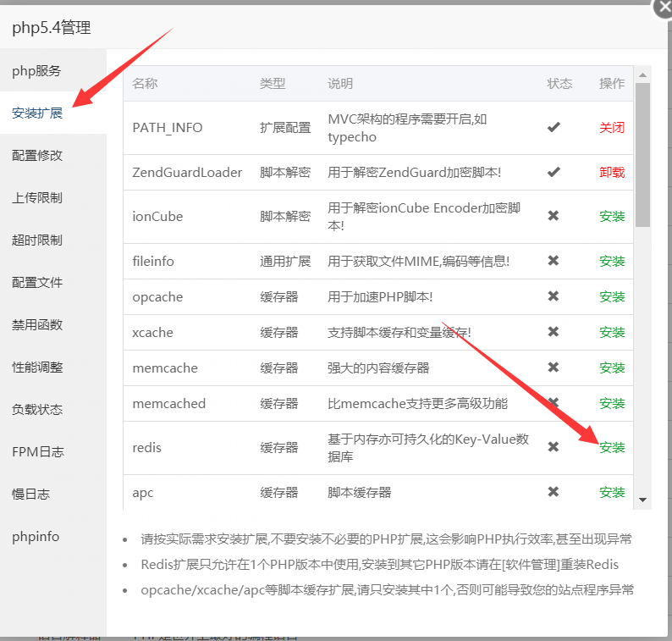
Task: Click the xcache X status icon
Action: coord(554,331)
